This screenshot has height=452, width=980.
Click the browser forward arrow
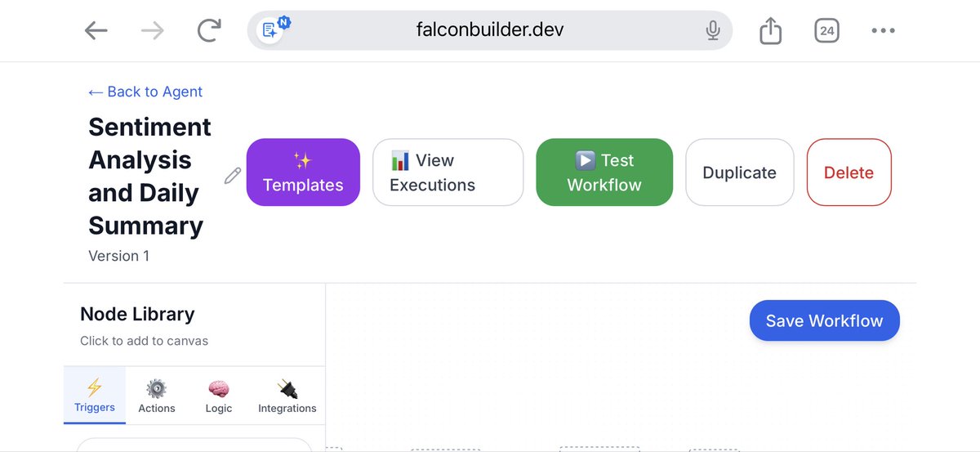(152, 31)
